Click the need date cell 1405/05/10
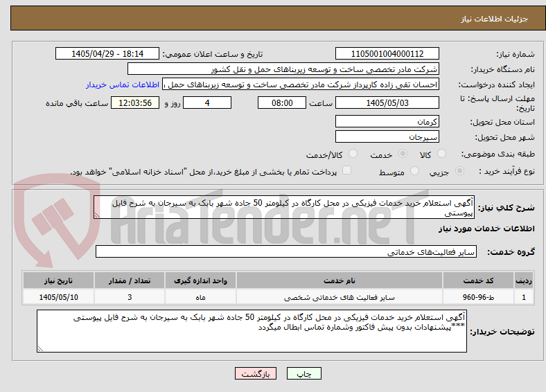 coord(58,297)
